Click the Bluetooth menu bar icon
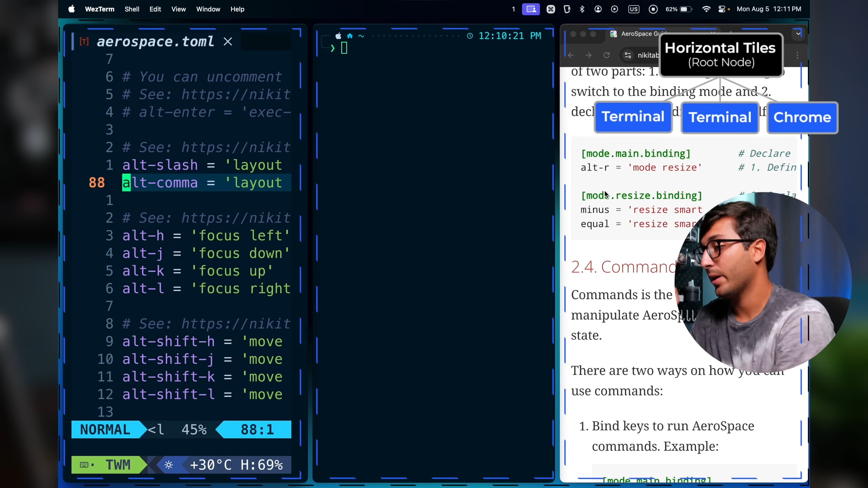This screenshot has width=868, height=488. [582, 9]
